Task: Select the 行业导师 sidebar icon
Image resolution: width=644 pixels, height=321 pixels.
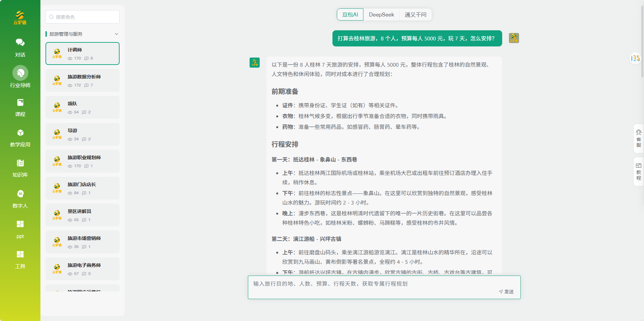Action: tap(20, 77)
